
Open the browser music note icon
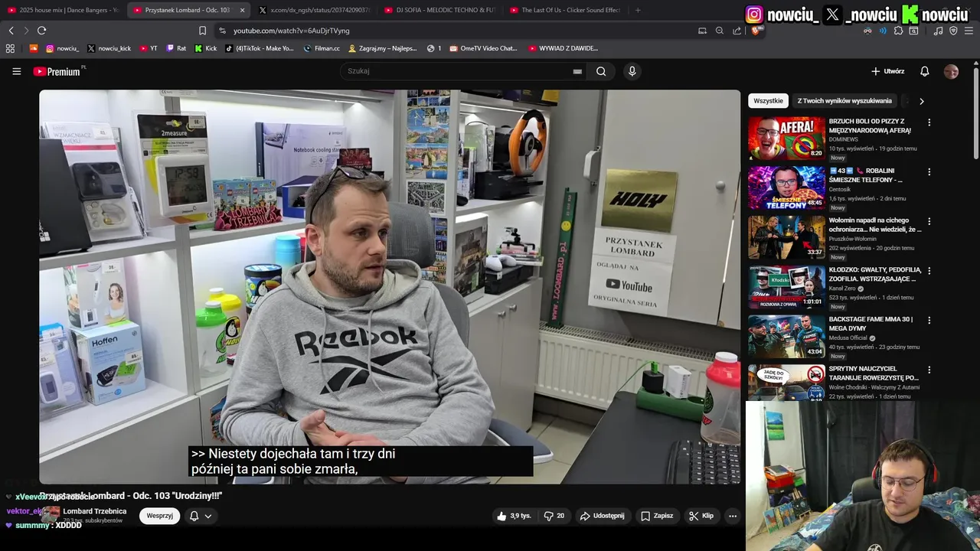click(x=938, y=31)
